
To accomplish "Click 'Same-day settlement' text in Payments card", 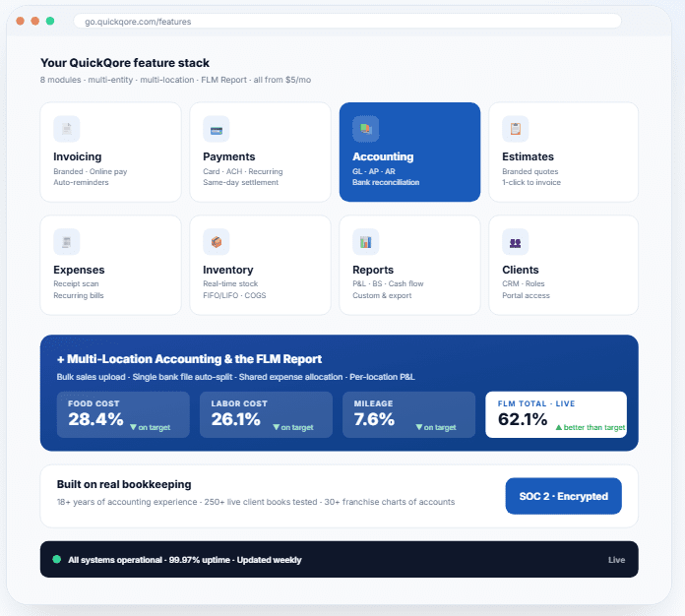I will 241,182.
